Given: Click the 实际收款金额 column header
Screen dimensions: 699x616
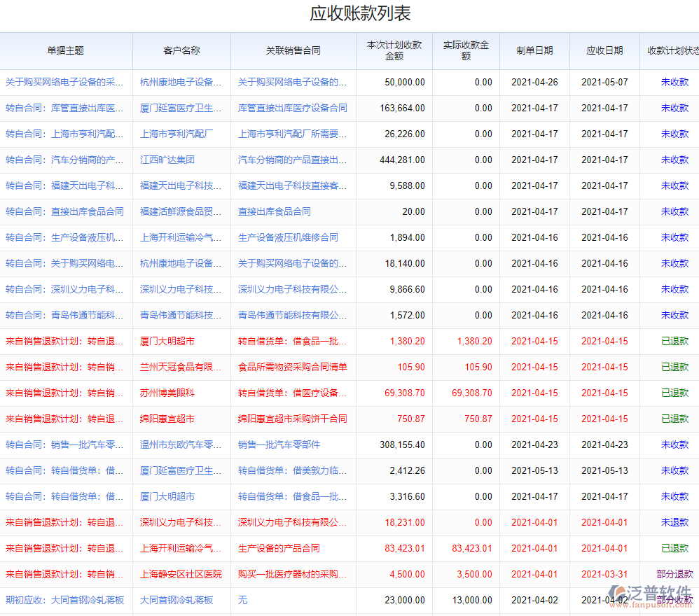Looking at the screenshot, I should 466,50.
